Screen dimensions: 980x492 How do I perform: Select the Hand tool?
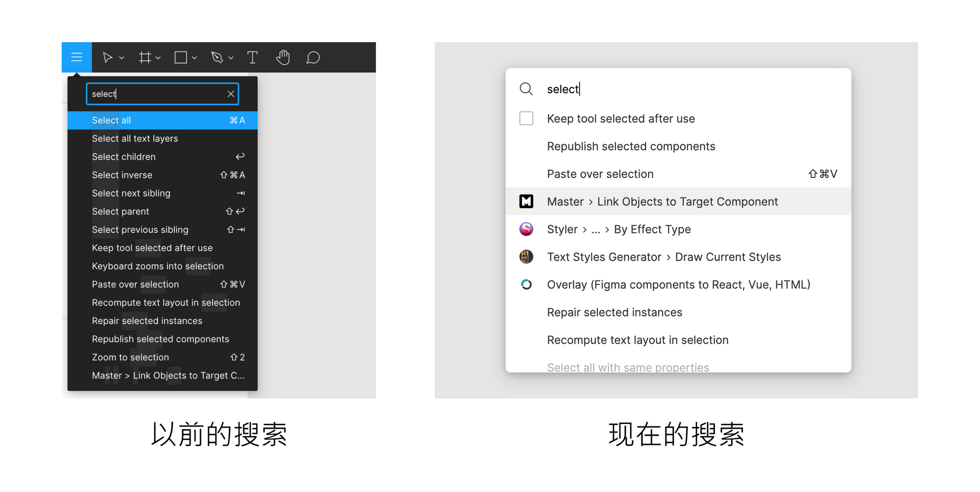(283, 58)
